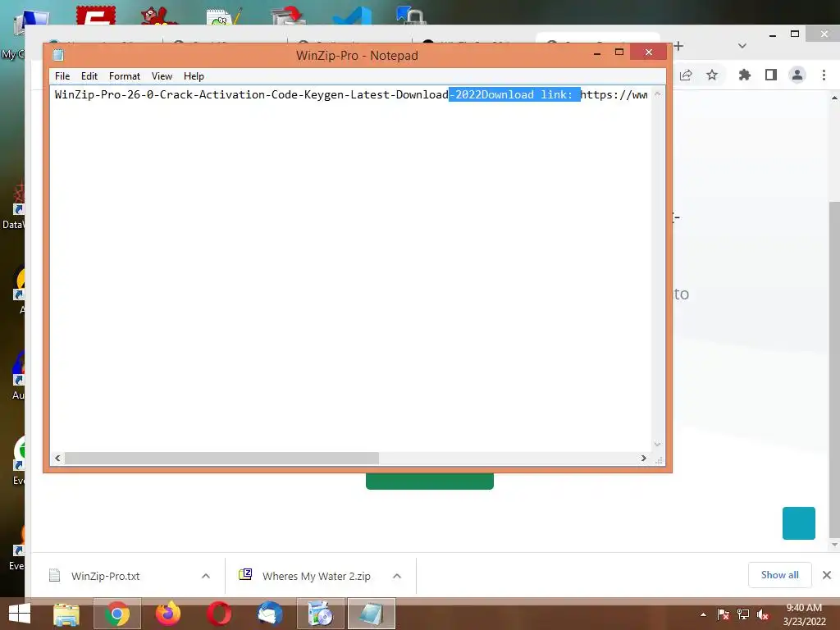Screen dimensions: 840x630
Task: Click Chrome page scrollbar up arrow
Action: pyautogui.click(x=834, y=98)
